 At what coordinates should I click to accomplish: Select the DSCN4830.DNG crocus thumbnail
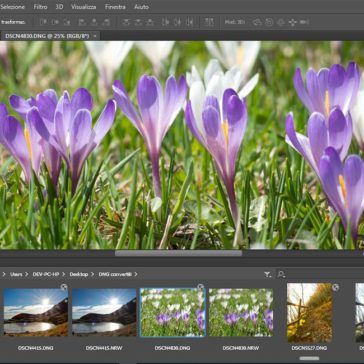(x=173, y=312)
